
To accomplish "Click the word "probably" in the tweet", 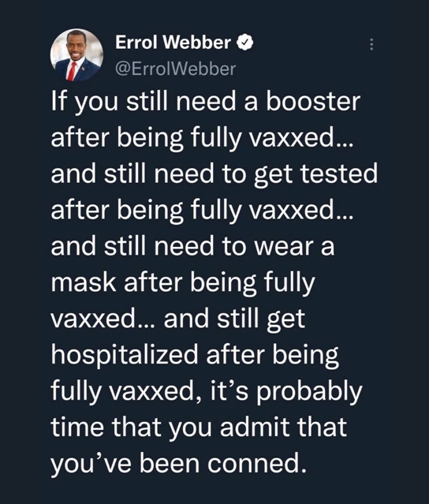I will (309, 393).
